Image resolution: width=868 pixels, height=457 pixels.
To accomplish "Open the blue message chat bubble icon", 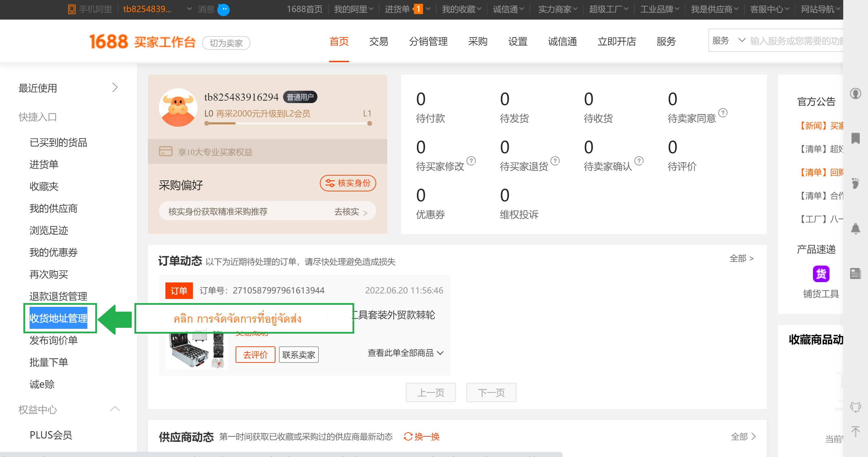I will coord(224,9).
